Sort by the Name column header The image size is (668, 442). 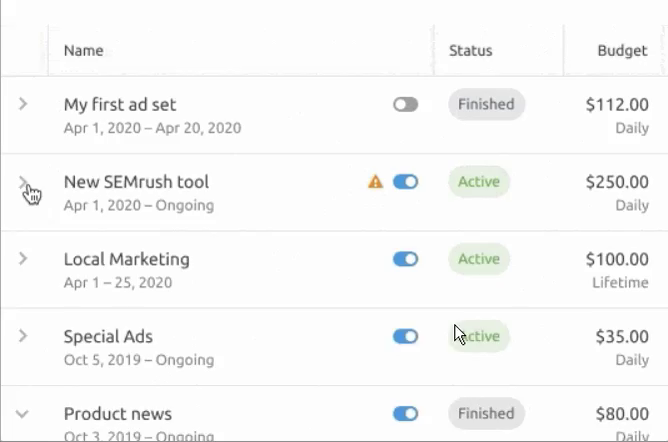click(x=83, y=51)
